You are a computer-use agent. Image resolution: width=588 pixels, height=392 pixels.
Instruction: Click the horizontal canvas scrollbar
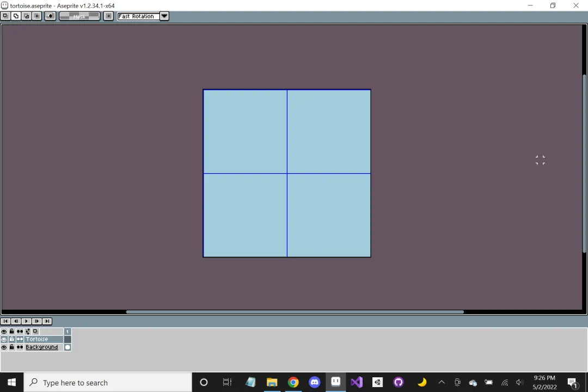pyautogui.click(x=295, y=312)
